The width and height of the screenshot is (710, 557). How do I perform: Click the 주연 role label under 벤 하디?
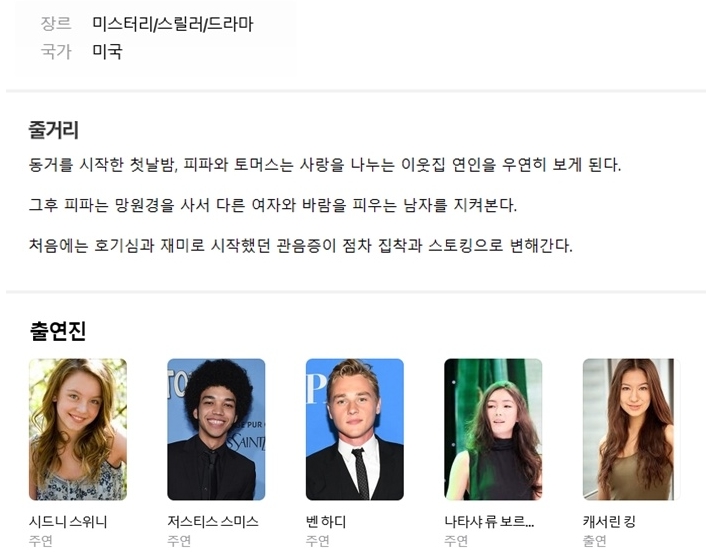click(x=317, y=541)
